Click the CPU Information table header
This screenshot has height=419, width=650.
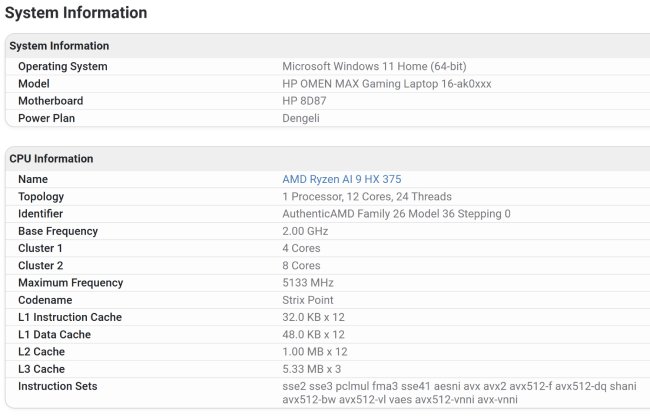click(x=51, y=158)
